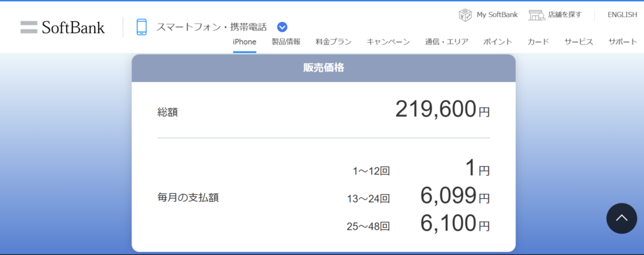Switch the site to ENGLISH

tap(622, 14)
